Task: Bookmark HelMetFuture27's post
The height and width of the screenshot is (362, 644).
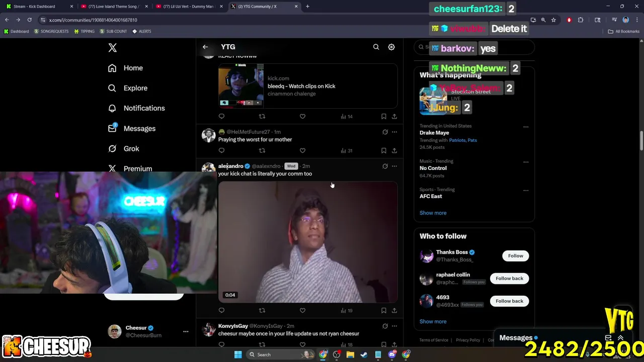Action: click(383, 150)
